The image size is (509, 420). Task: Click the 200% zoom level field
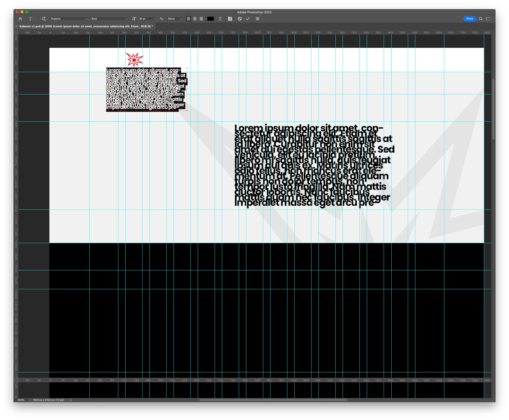point(21,400)
